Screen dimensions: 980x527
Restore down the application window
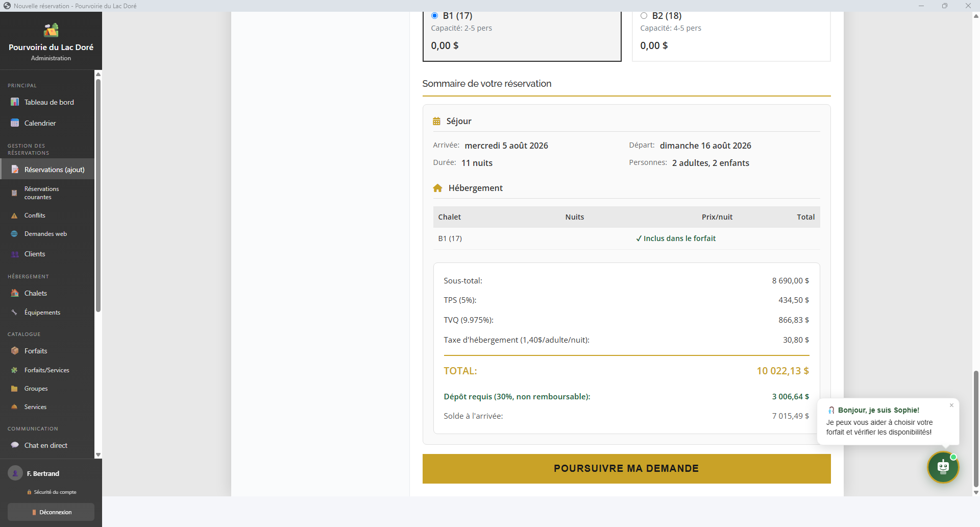945,6
